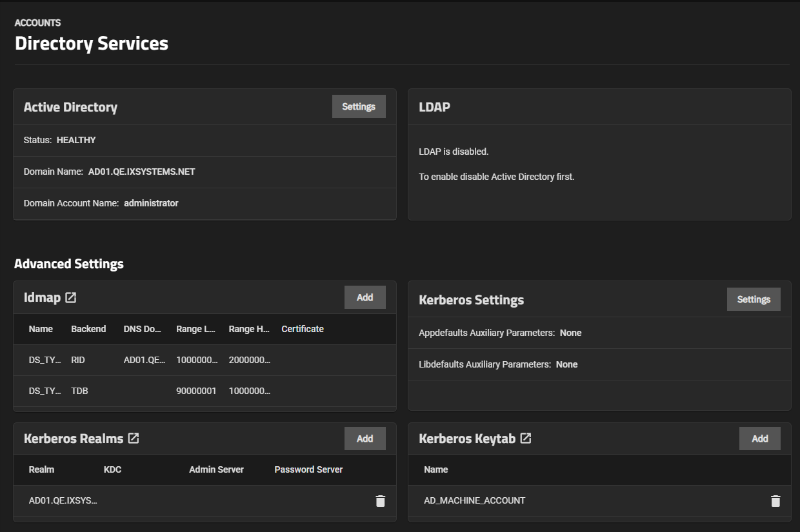Screen dimensions: 800x532
Task: Click the Admin Server column header
Action: (216, 470)
